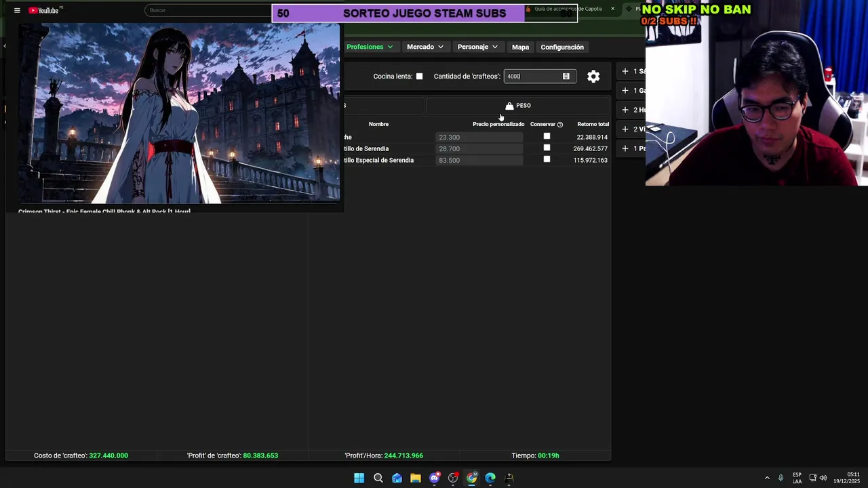The image size is (868, 488).
Task: Check Conservar for the 23.300 row
Action: 547,136
